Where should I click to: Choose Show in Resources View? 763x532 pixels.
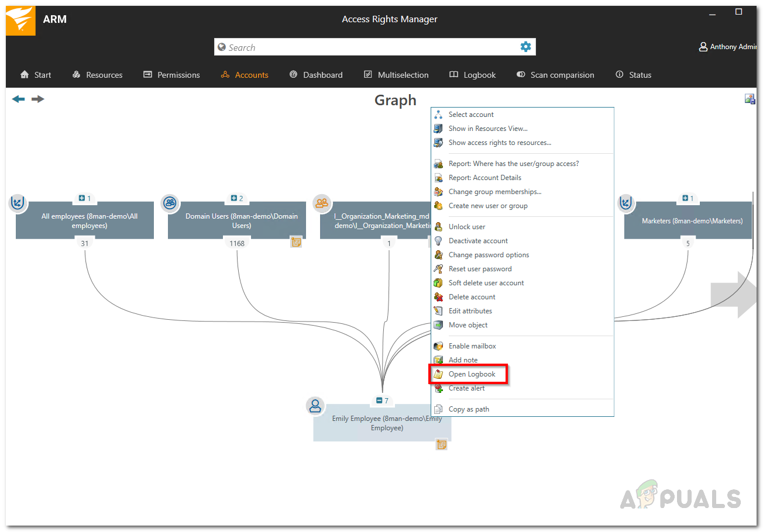tap(523, 129)
